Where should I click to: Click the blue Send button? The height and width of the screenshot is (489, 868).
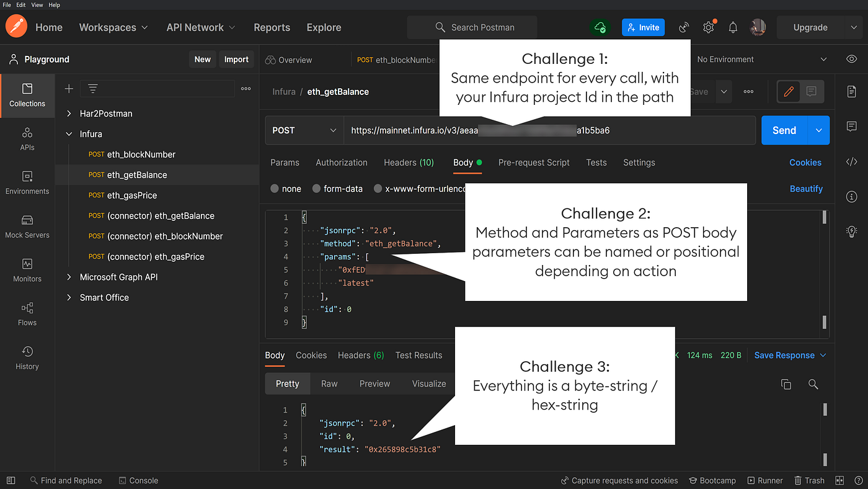784,130
